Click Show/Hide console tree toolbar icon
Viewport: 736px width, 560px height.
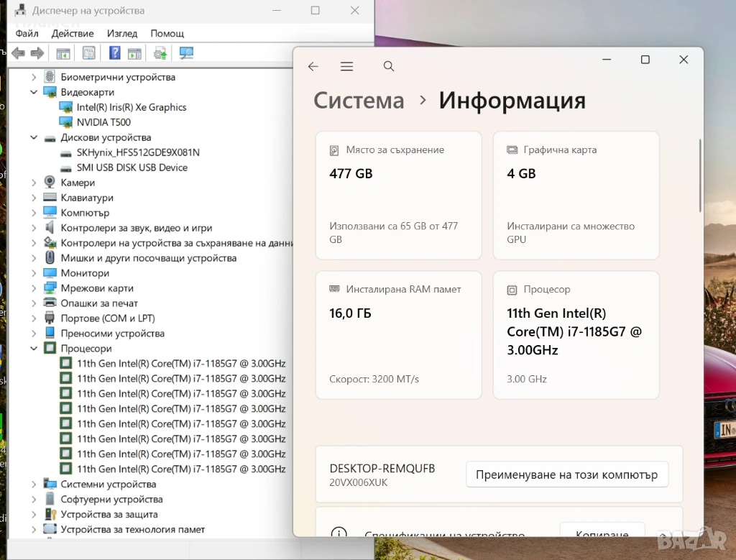(x=63, y=53)
